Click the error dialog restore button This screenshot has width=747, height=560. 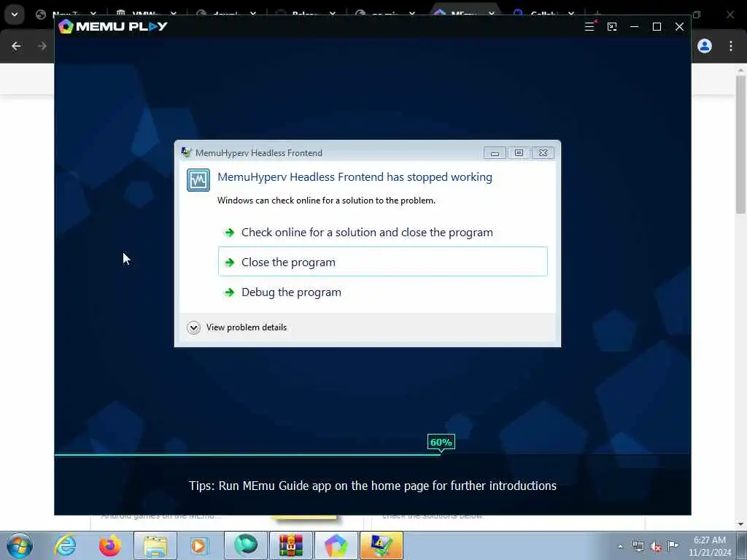(x=519, y=153)
